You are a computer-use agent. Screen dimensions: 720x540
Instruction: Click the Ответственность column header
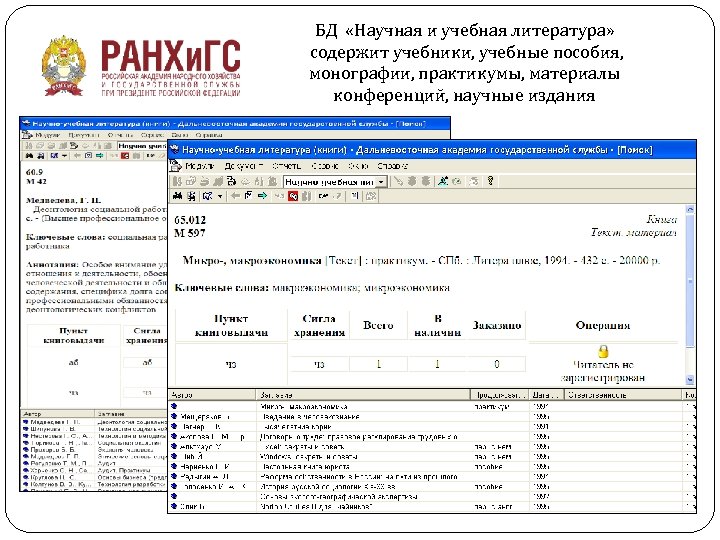623,395
